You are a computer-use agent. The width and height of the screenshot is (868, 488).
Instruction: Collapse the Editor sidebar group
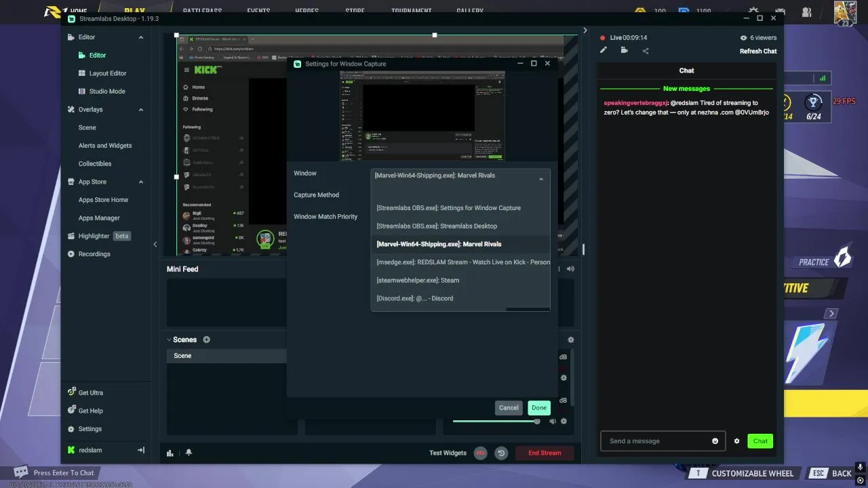click(141, 37)
